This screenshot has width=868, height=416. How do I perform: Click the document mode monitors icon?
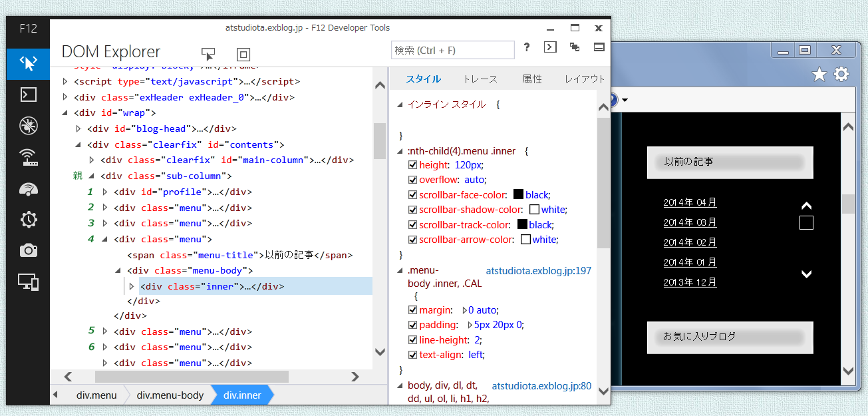coord(575,47)
